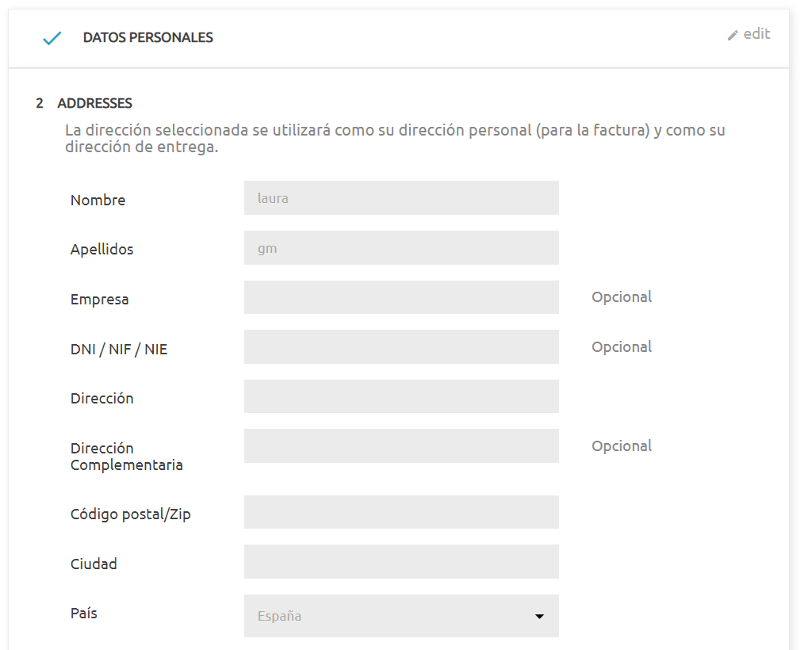The image size is (812, 650).
Task: Open the País dropdown showing España
Action: click(x=389, y=616)
